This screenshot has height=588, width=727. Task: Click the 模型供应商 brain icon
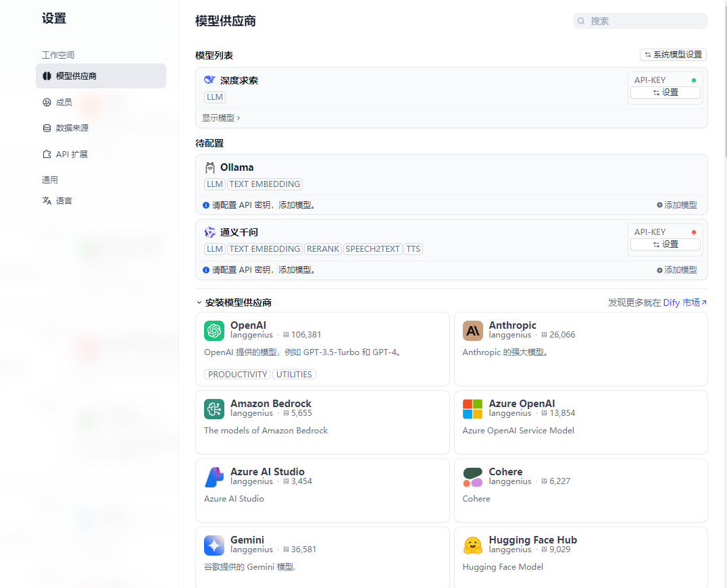click(47, 76)
